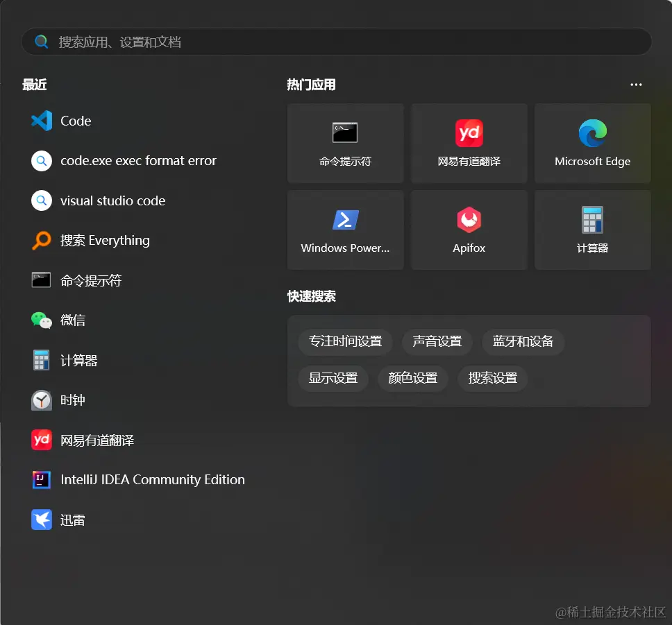Viewport: 672px width, 625px height.
Task: Open the 网易有道翻译 tile in 热门应用
Action: 469,143
